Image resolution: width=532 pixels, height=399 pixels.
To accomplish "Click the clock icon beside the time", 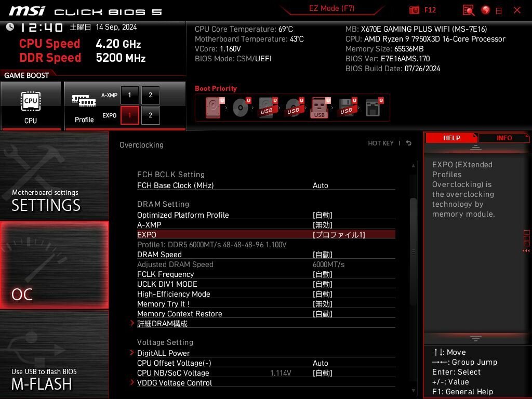I will 10,27.
